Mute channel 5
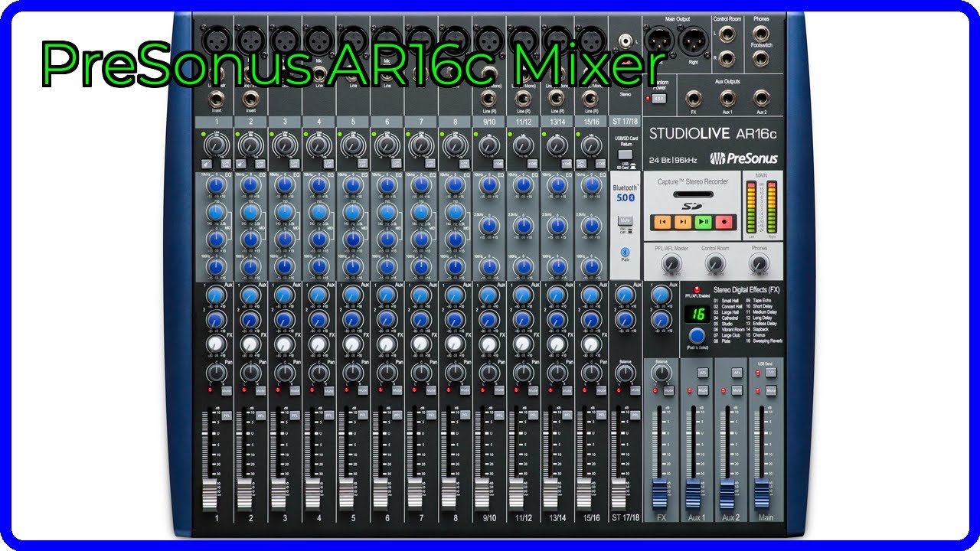980x551 pixels. pyautogui.click(x=363, y=390)
